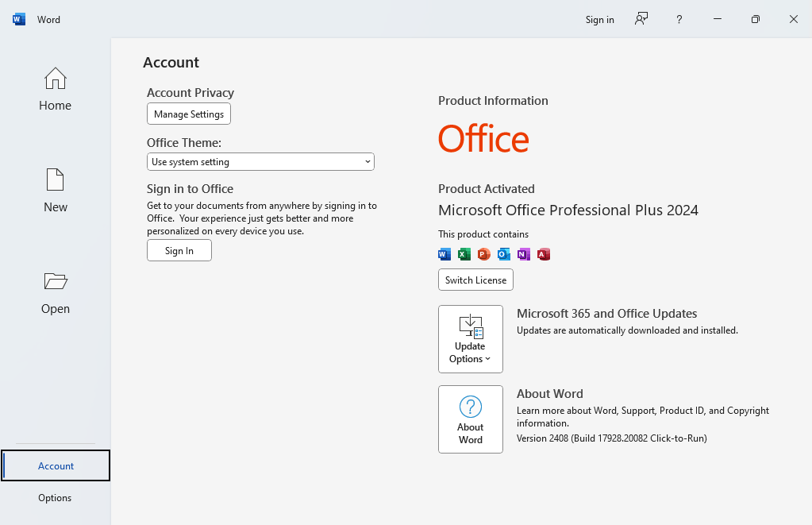812x525 pixels.
Task: Click Sign in link in title bar
Action: pos(599,19)
